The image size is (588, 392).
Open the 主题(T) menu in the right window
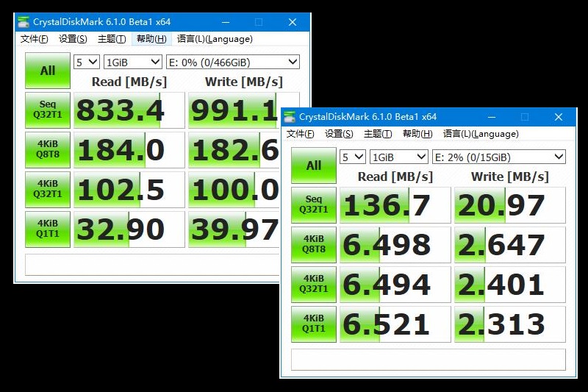tap(378, 134)
